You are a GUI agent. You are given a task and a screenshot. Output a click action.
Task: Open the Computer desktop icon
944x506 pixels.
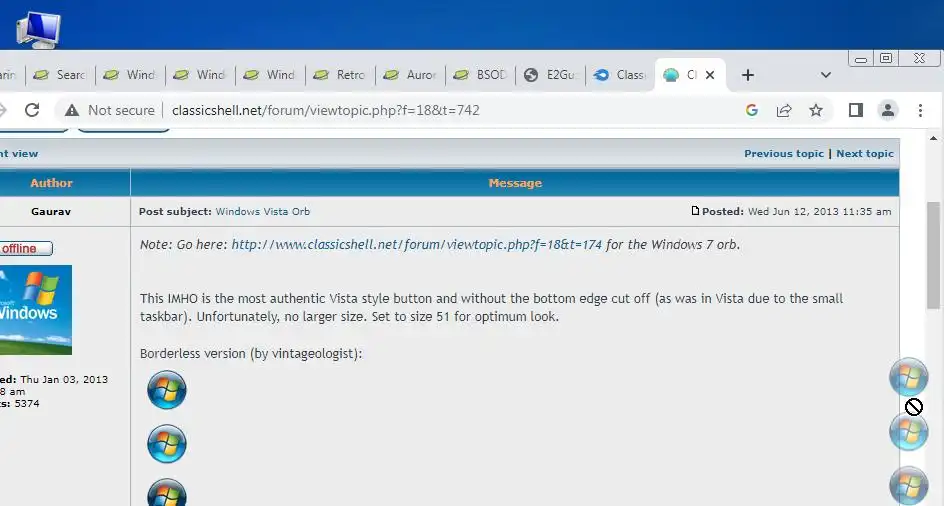tap(39, 28)
